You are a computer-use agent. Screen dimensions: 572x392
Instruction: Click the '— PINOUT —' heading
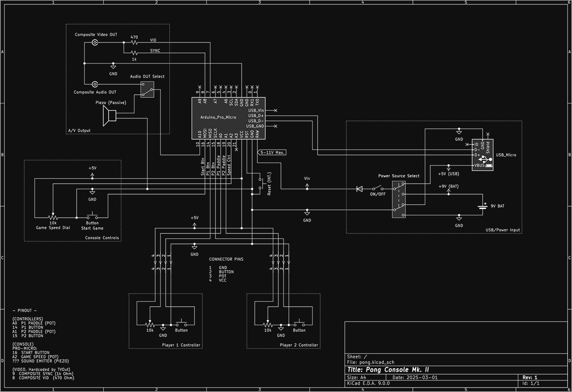25,311
